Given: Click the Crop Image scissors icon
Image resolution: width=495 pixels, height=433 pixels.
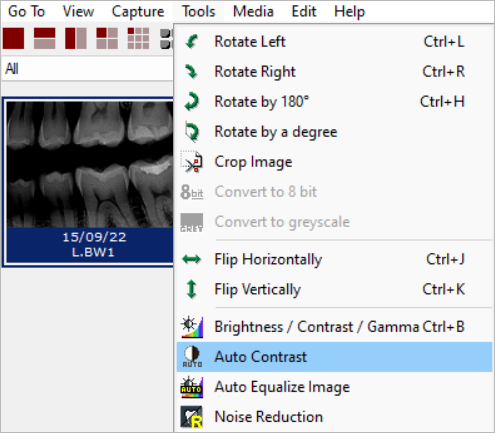Looking at the screenshot, I should coord(192,162).
